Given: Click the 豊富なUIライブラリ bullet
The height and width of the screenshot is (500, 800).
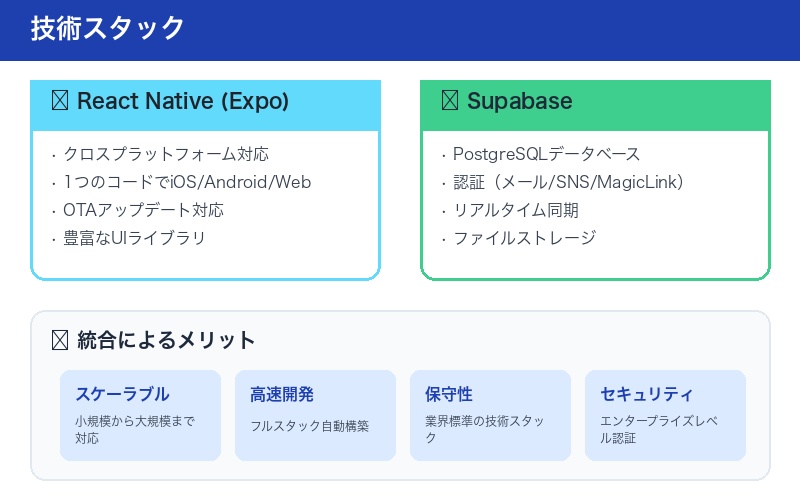Looking at the screenshot, I should [134, 238].
